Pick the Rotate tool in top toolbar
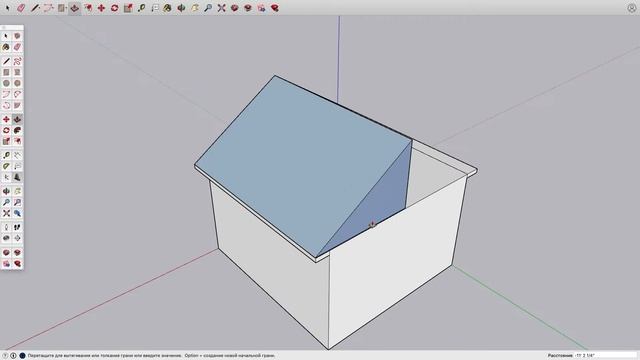640x360 pixels. click(115, 8)
